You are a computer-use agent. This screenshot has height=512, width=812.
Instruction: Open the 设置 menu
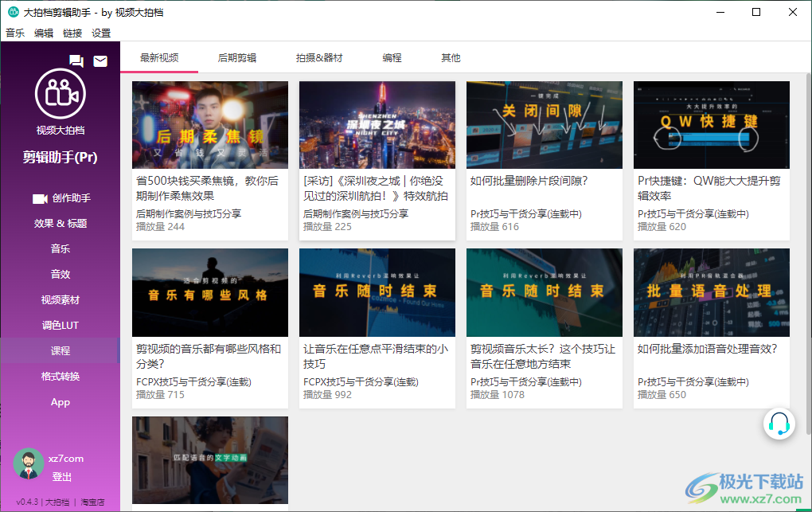[101, 33]
